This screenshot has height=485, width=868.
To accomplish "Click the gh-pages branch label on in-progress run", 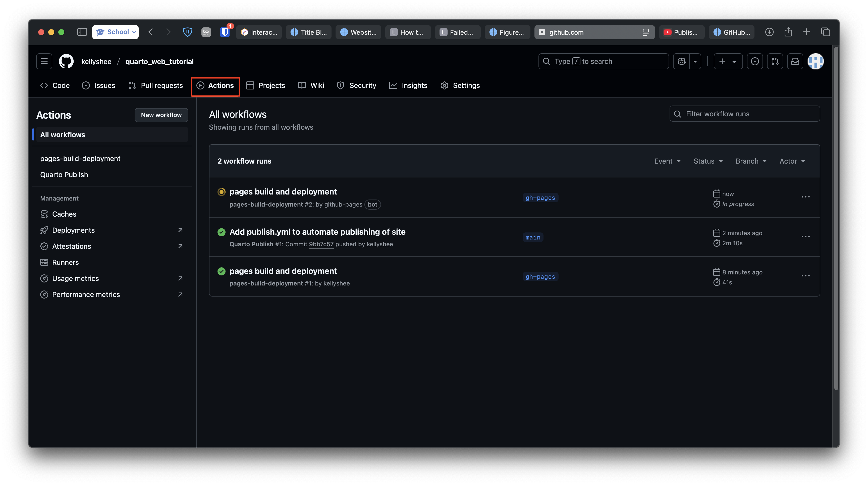I will click(540, 198).
